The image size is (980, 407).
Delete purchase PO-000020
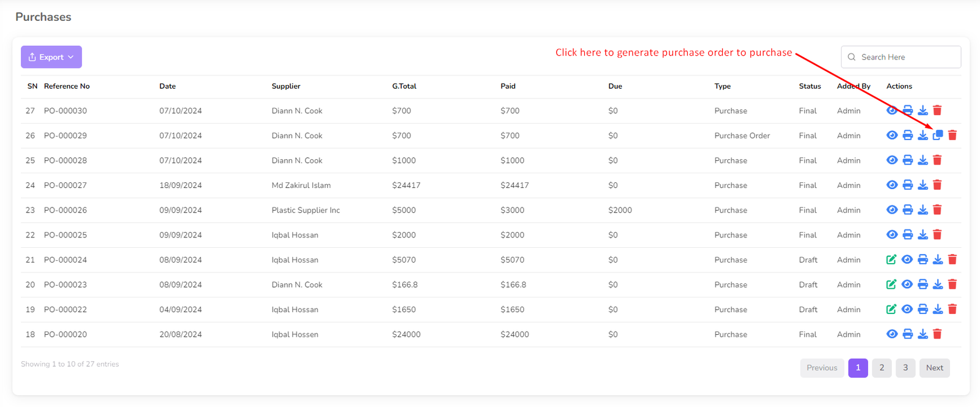937,334
